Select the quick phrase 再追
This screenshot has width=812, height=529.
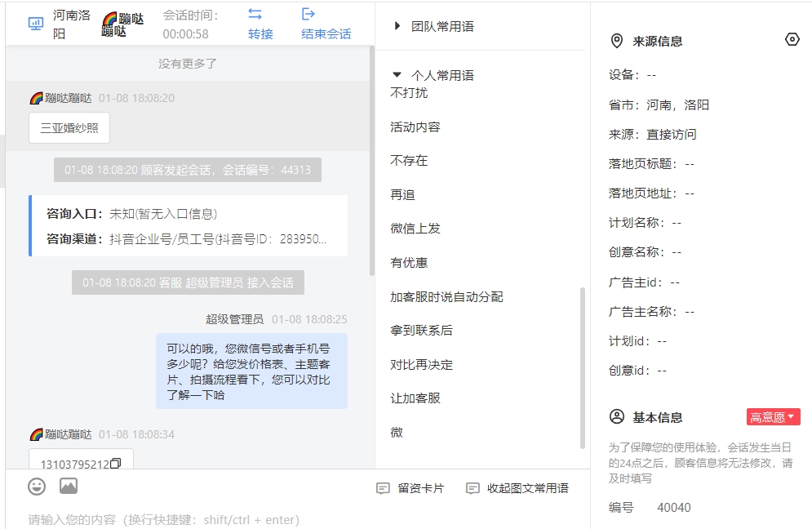403,195
